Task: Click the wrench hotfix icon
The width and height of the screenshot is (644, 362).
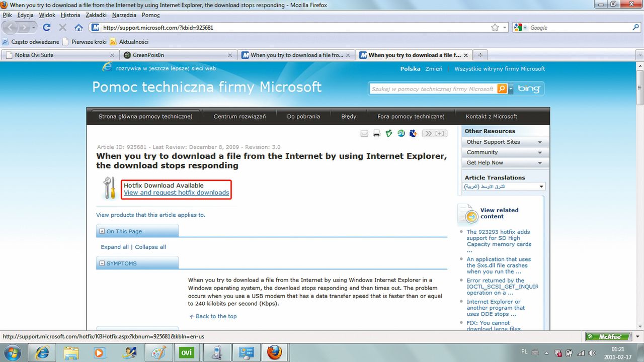Action: coord(109,188)
